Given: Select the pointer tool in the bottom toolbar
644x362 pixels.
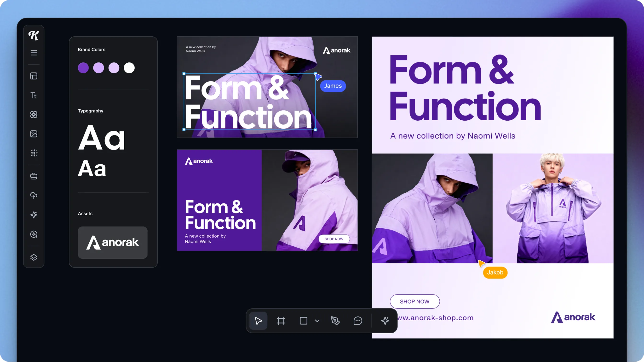Looking at the screenshot, I should pyautogui.click(x=258, y=321).
